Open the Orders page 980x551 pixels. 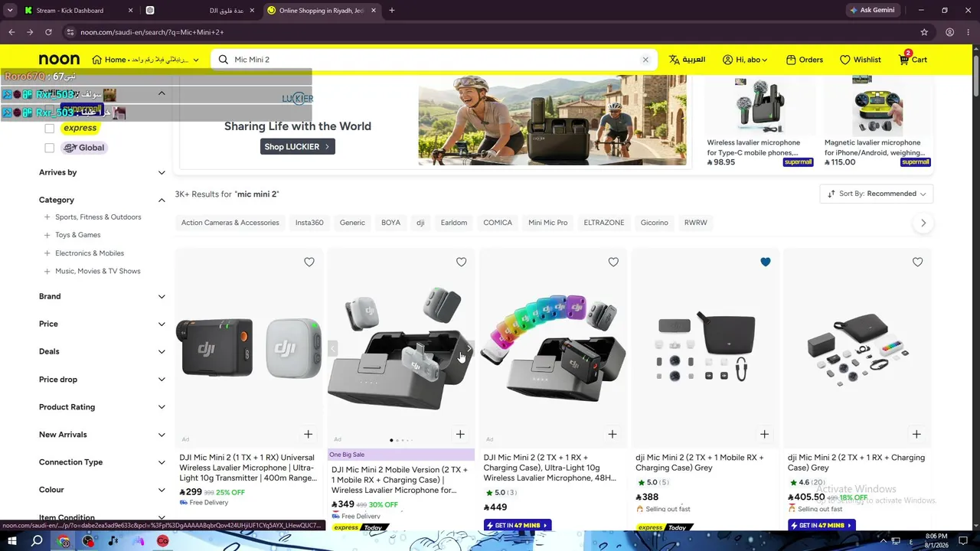[804, 60]
